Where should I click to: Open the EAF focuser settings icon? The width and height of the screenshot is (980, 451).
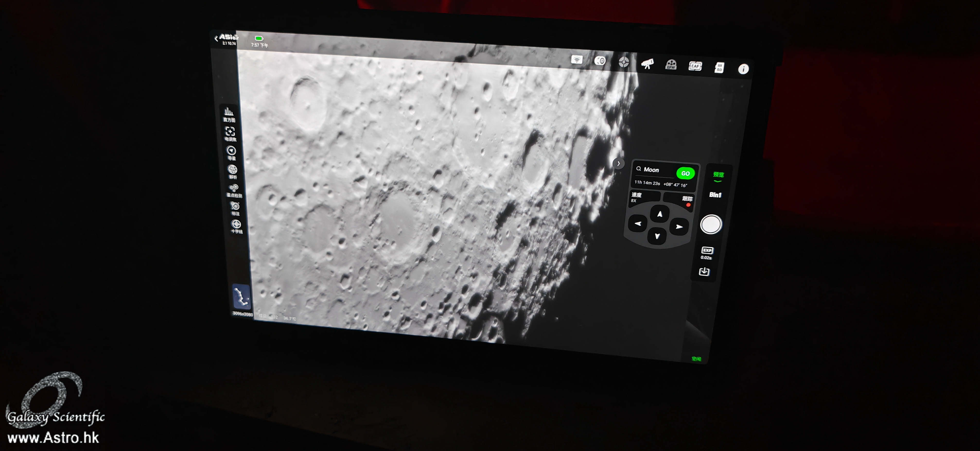click(x=695, y=66)
